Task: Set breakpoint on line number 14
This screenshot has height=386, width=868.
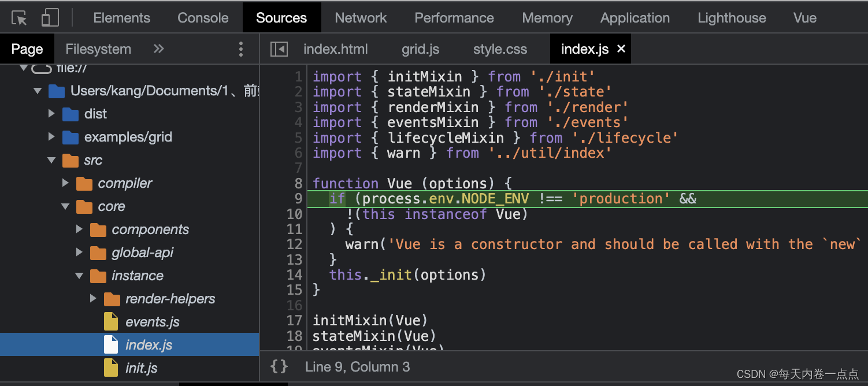Action: [x=295, y=274]
